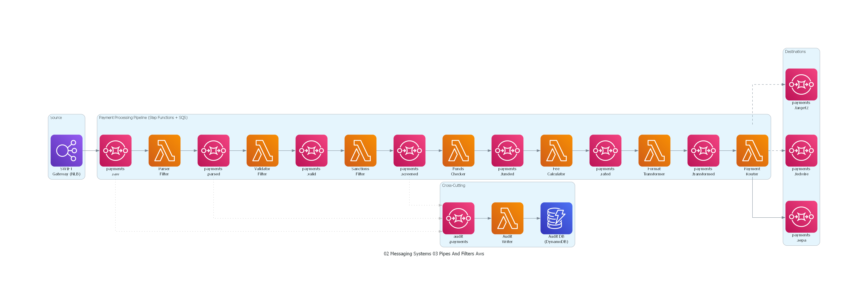Click the Sanctions Filter Lambda icon

tap(360, 150)
